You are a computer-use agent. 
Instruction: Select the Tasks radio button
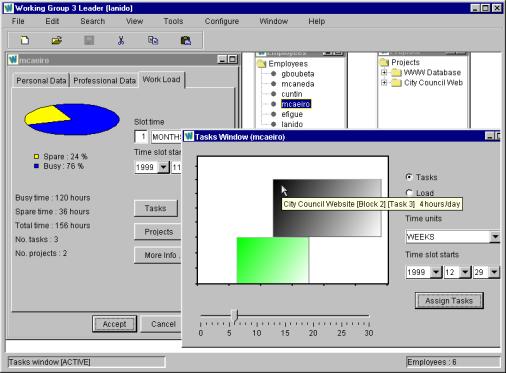point(409,177)
